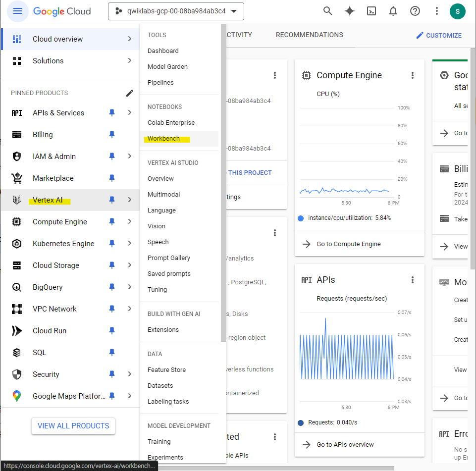This screenshot has height=471, width=476.
Task: Click the APIs & Services icon
Action: click(17, 113)
